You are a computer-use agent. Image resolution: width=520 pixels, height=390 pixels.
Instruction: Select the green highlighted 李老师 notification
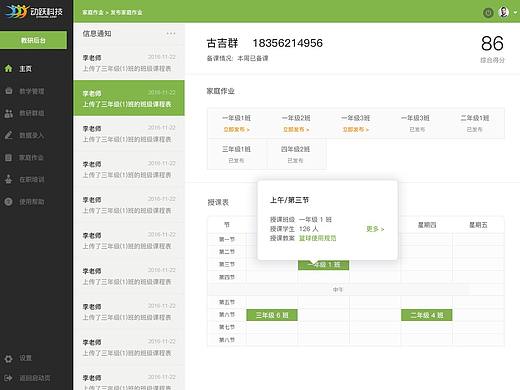129,98
